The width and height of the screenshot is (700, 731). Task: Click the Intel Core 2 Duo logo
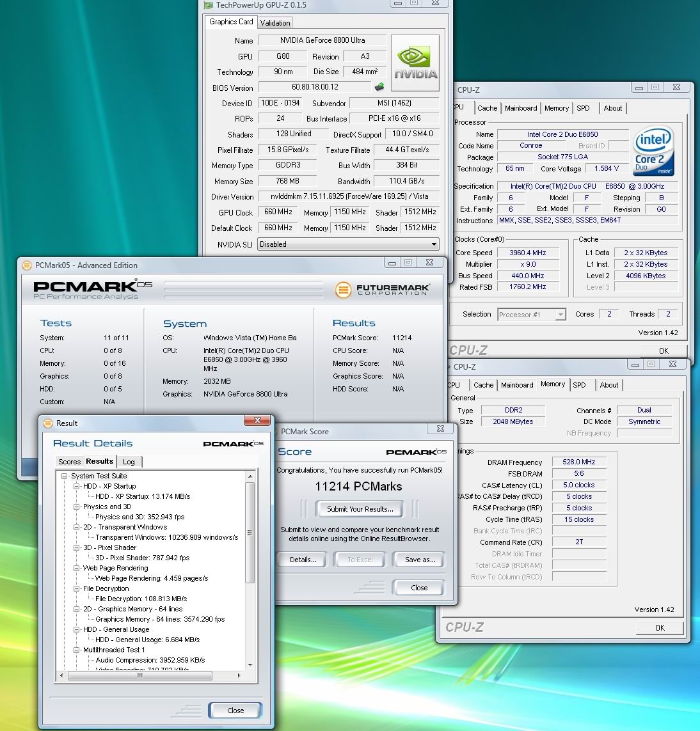click(653, 150)
